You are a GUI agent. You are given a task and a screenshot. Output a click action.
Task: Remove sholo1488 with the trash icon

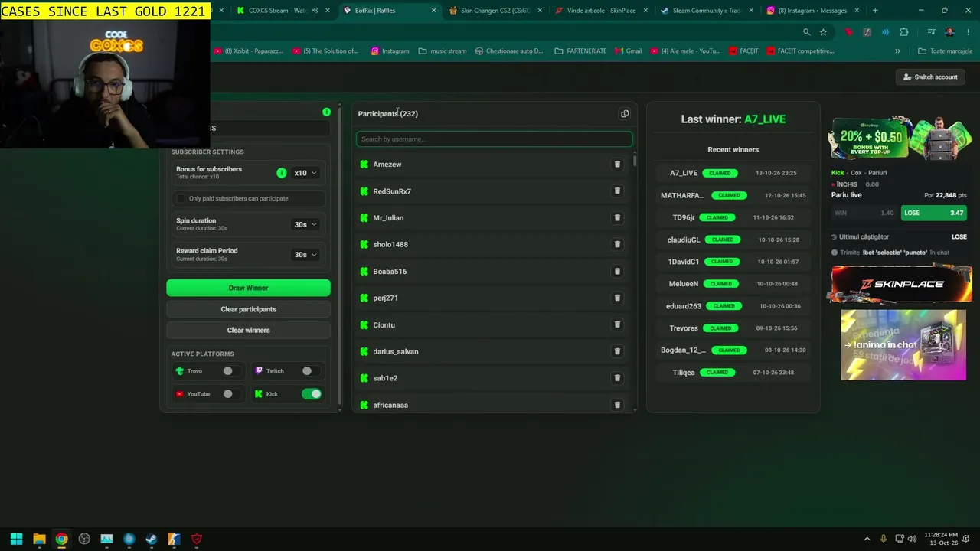point(617,244)
